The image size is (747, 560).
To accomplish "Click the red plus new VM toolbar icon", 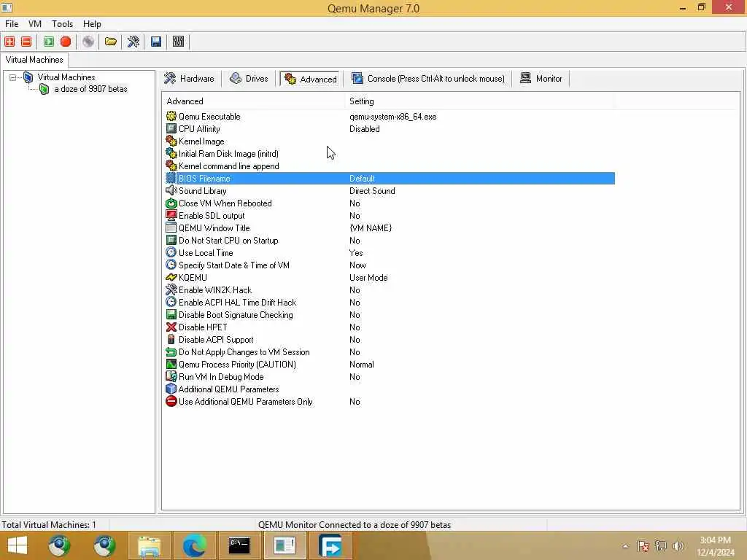I will tap(9, 42).
